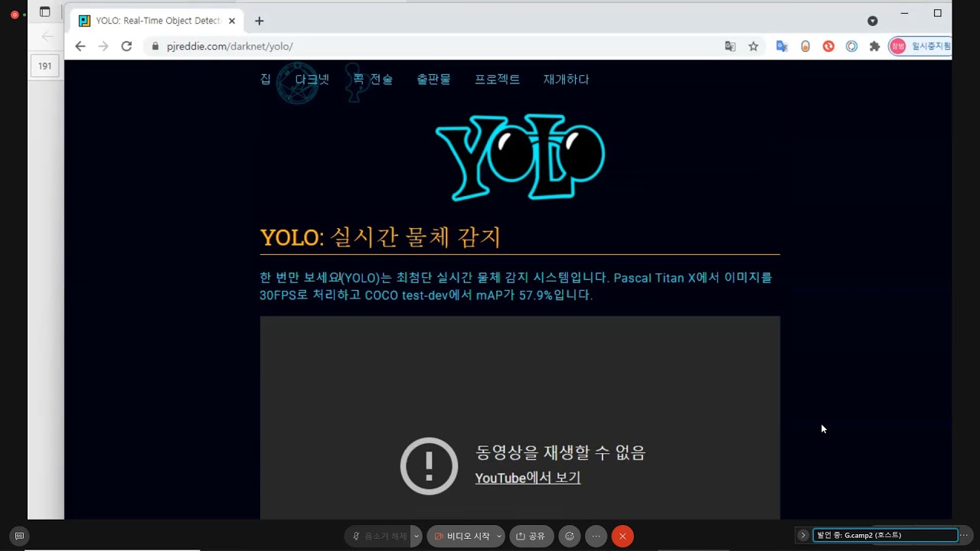980x551 pixels.
Task: Open the Google Translate extension icon
Action: (782, 46)
